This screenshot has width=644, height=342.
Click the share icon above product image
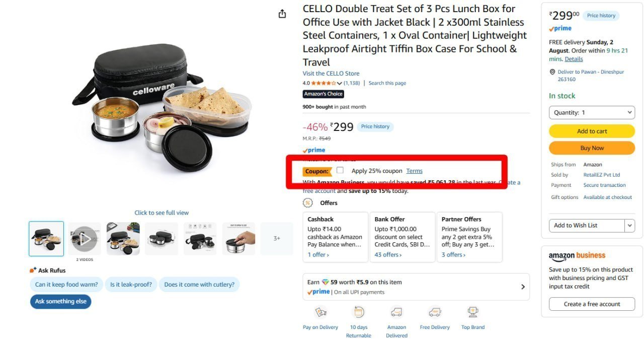point(282,14)
